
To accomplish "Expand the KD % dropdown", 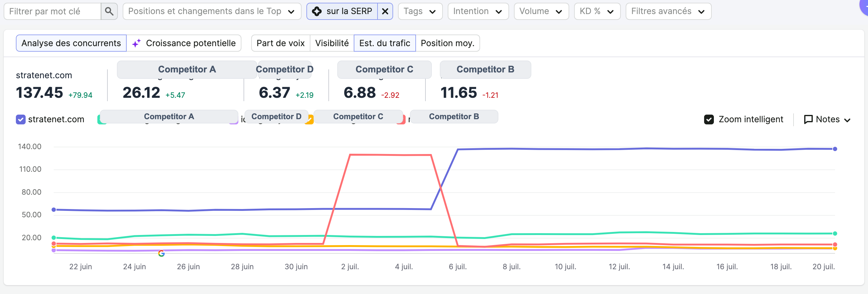I will pos(597,11).
